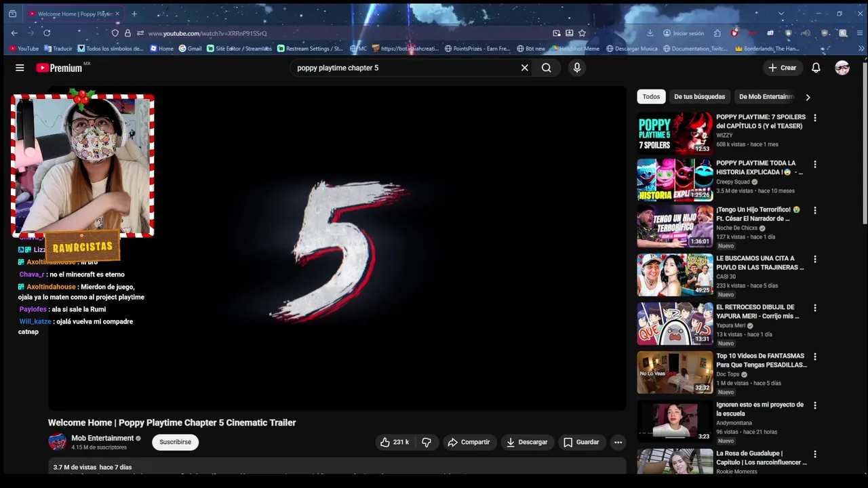Expand the video description box

(x=337, y=467)
